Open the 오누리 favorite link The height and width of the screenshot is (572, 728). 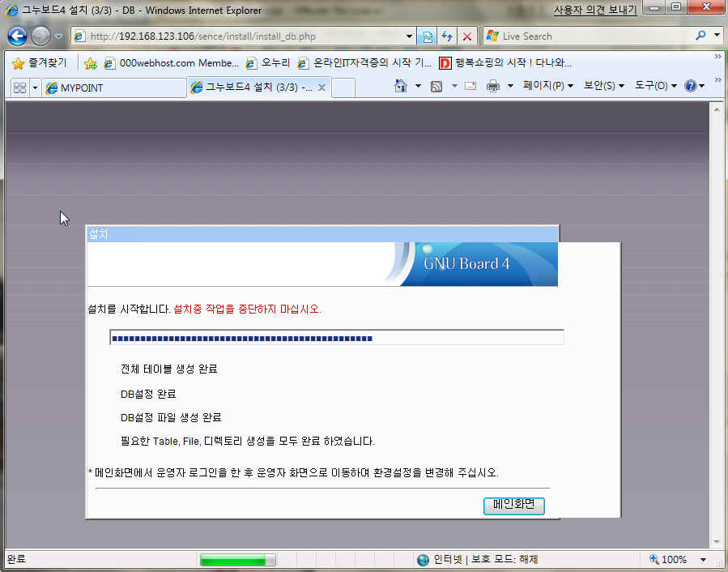tap(268, 63)
